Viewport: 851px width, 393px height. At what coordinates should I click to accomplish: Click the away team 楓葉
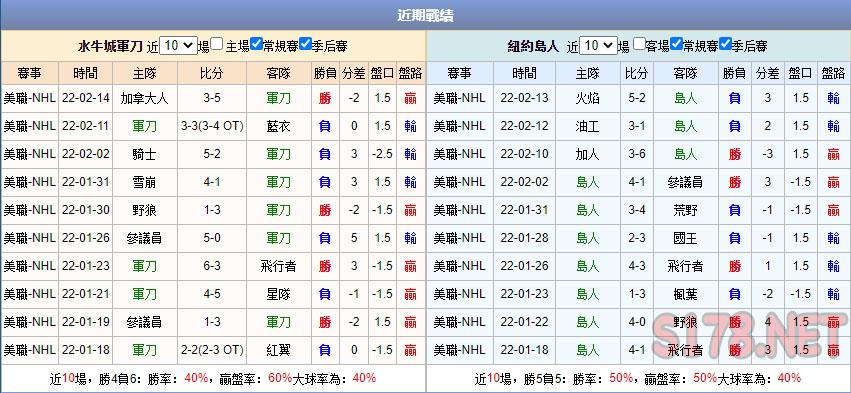click(685, 294)
